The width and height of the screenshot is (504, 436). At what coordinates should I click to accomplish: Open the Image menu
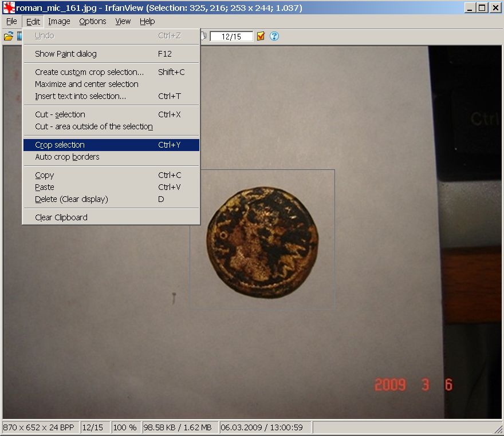pyautogui.click(x=59, y=21)
